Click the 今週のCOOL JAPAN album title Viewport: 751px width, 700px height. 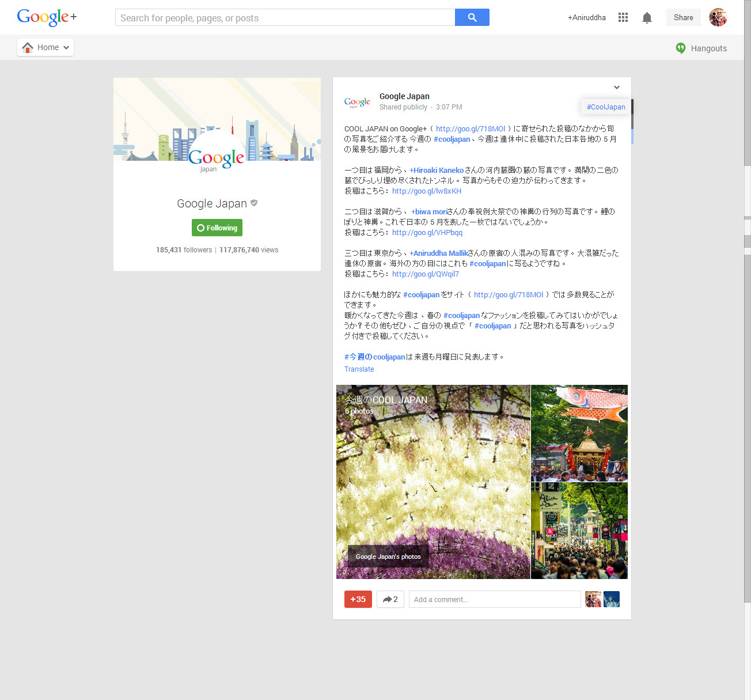click(386, 399)
